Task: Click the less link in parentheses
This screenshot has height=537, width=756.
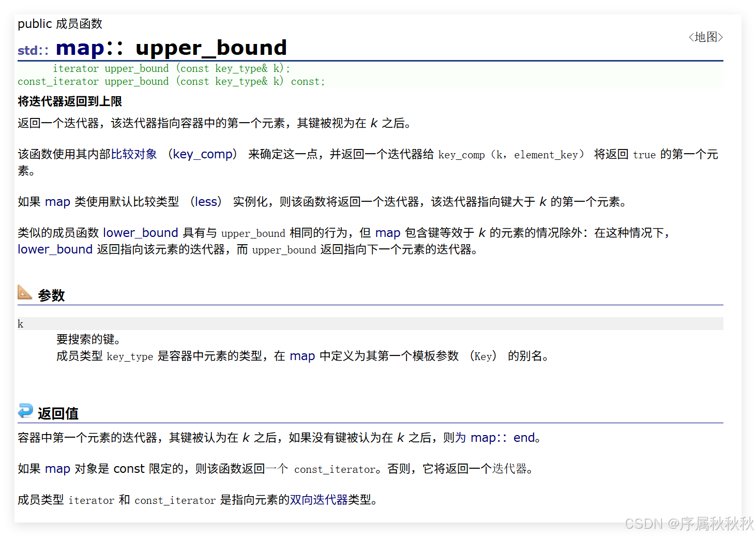Action: coord(206,201)
